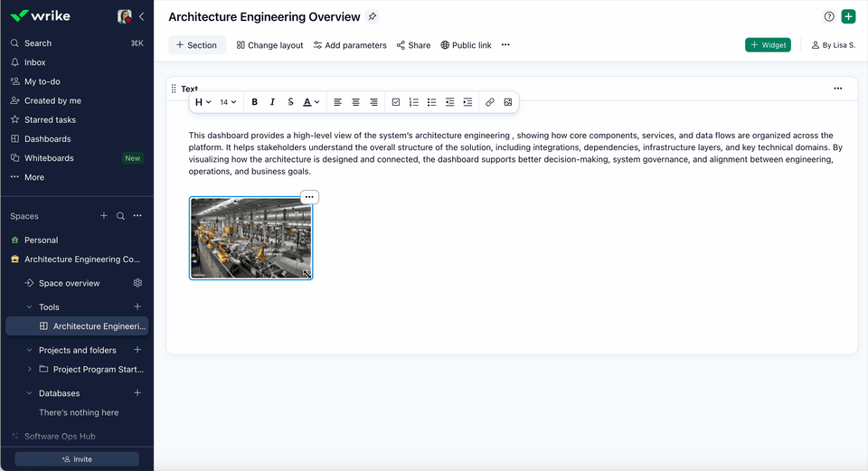Open the Personal space
The image size is (868, 471).
(77, 240)
